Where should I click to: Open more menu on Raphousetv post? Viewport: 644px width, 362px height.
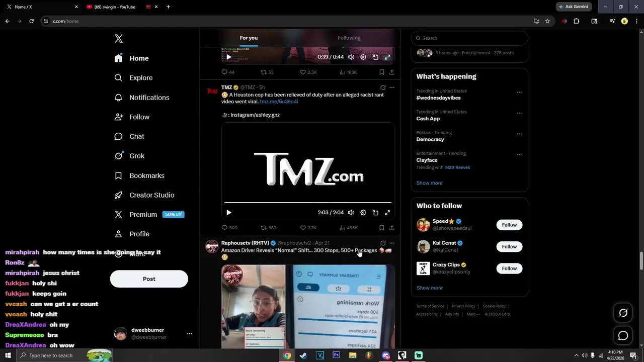pyautogui.click(x=392, y=243)
